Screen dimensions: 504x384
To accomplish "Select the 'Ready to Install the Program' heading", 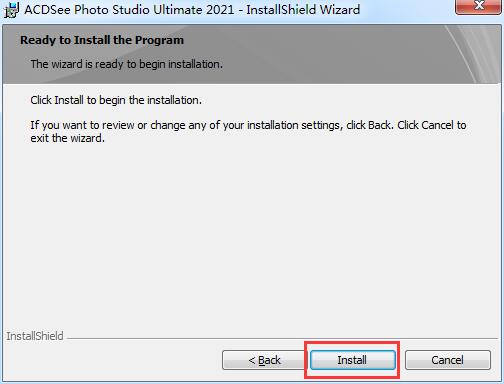I will point(102,40).
